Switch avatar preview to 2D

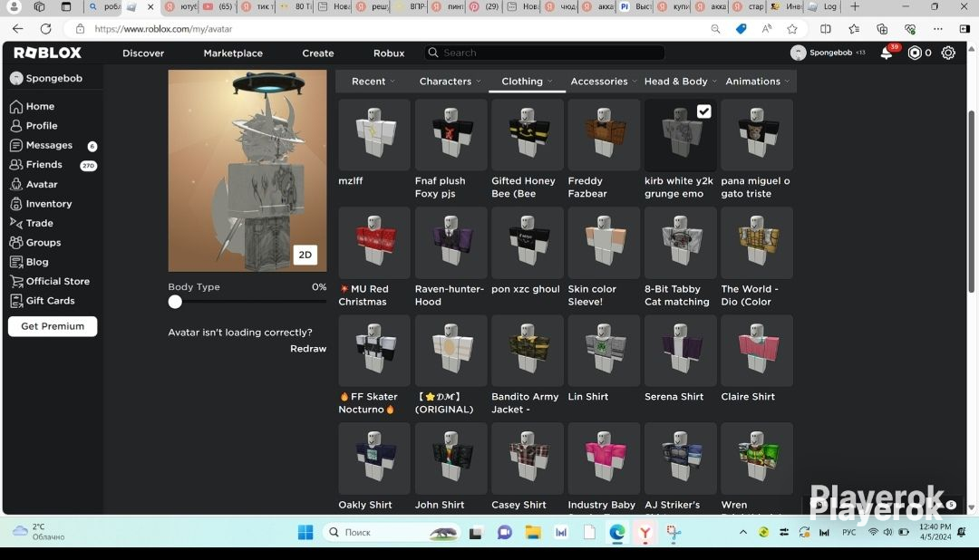305,255
